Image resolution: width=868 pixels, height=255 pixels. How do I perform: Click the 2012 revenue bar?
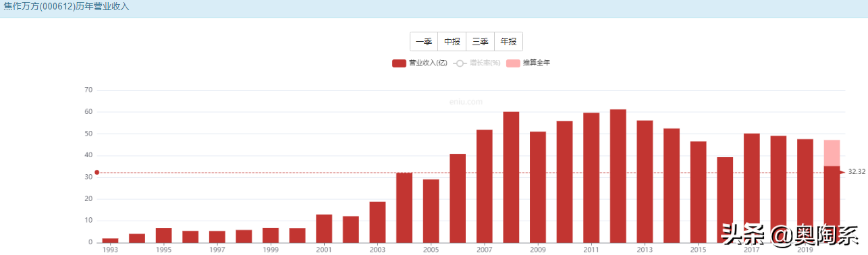(618, 176)
